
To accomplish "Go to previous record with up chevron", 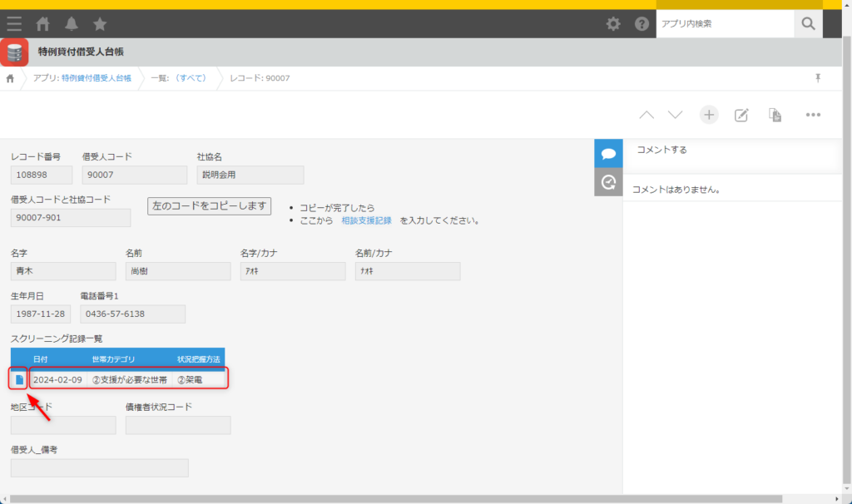I will coord(646,115).
